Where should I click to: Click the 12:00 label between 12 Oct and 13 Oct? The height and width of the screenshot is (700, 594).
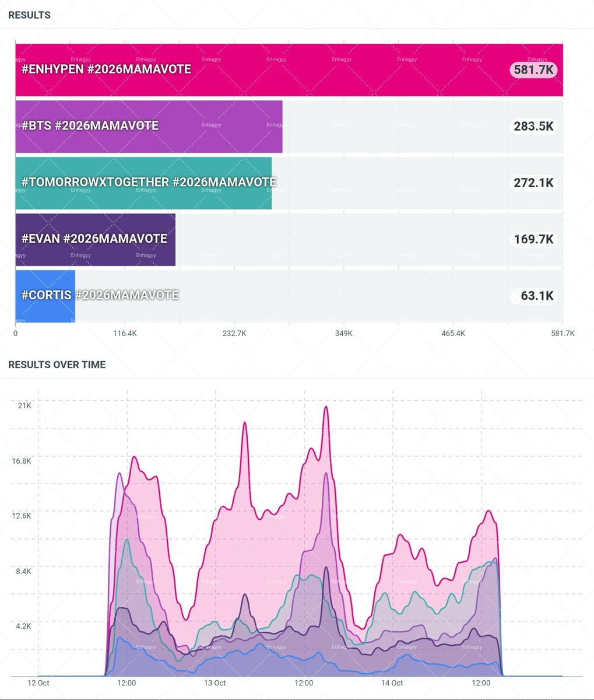pos(126,683)
